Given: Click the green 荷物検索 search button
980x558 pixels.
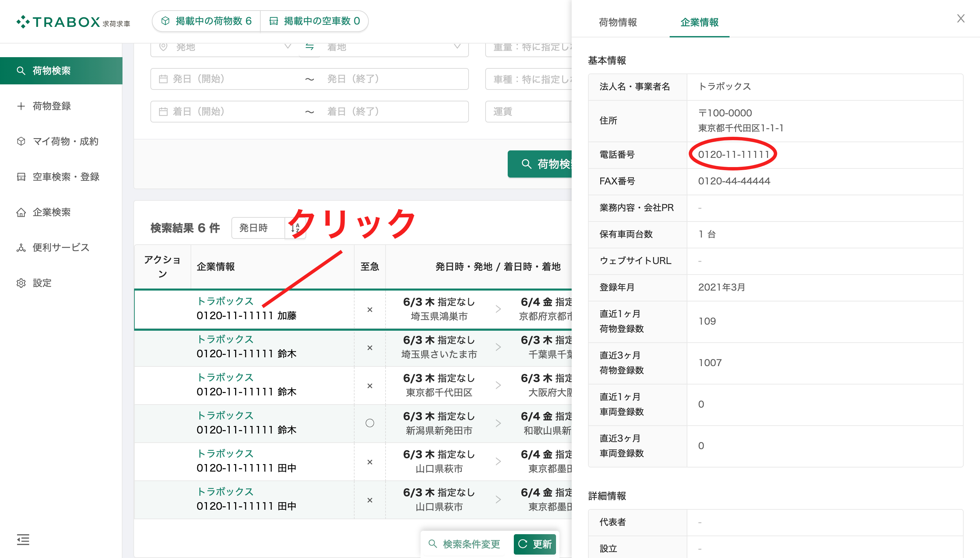Looking at the screenshot, I should (x=540, y=164).
